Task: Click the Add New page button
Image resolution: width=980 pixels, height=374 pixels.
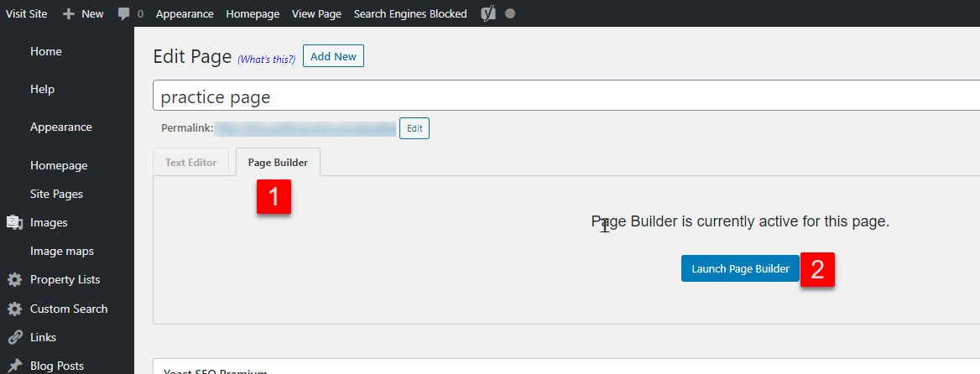Action: click(333, 56)
